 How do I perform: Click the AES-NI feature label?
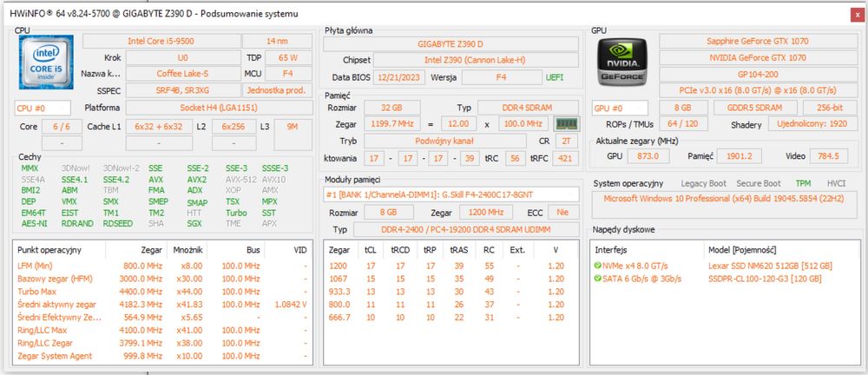tap(34, 223)
